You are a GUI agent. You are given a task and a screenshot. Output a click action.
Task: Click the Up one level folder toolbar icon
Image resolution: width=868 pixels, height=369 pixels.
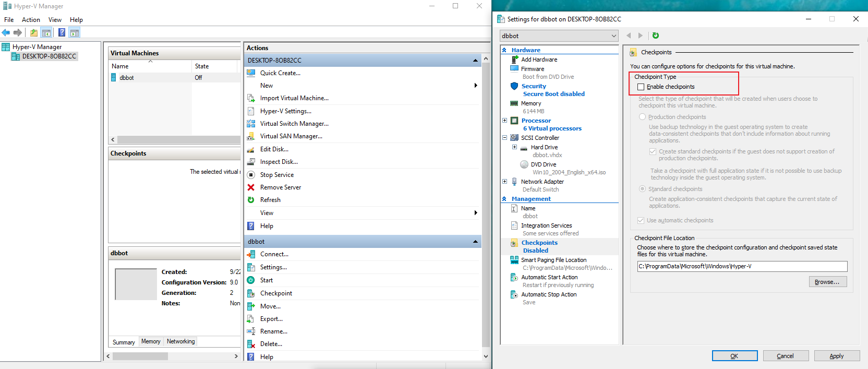[x=34, y=33]
